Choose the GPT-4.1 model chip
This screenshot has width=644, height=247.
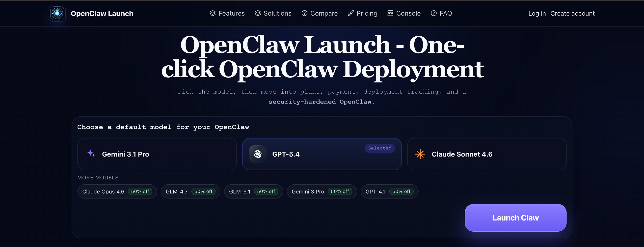pyautogui.click(x=390, y=192)
